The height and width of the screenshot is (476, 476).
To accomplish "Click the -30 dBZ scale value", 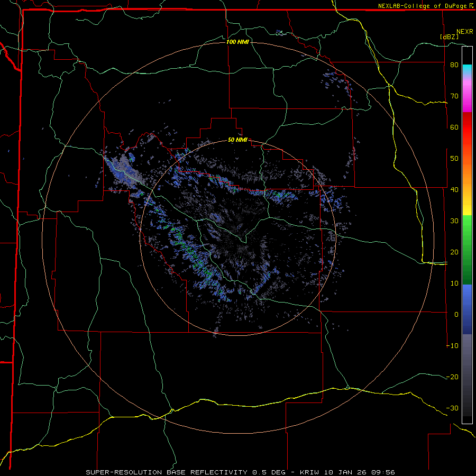I will pyautogui.click(x=452, y=408).
